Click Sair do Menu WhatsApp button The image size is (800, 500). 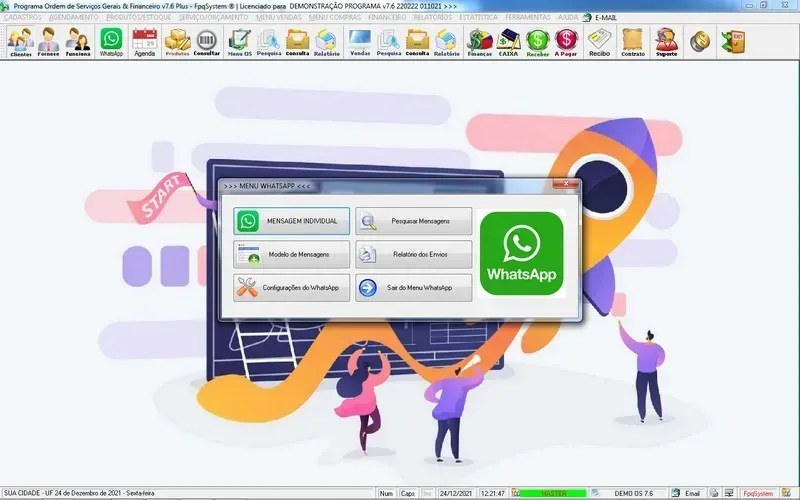pyautogui.click(x=414, y=288)
